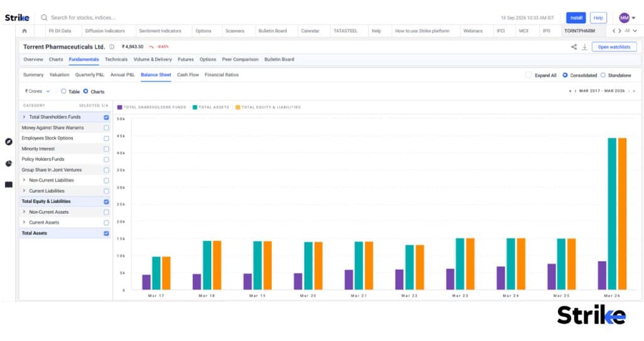Open the All tabs dropdown chevron

635,31
